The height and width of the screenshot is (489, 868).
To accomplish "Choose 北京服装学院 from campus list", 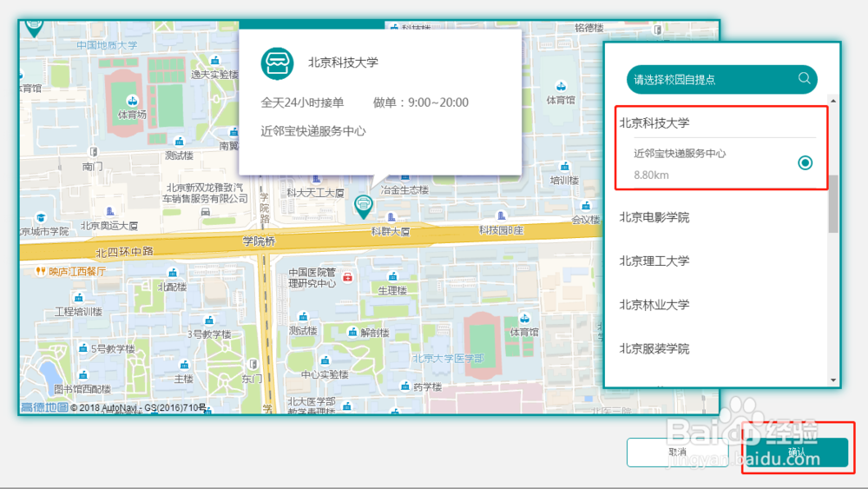I will click(x=654, y=348).
